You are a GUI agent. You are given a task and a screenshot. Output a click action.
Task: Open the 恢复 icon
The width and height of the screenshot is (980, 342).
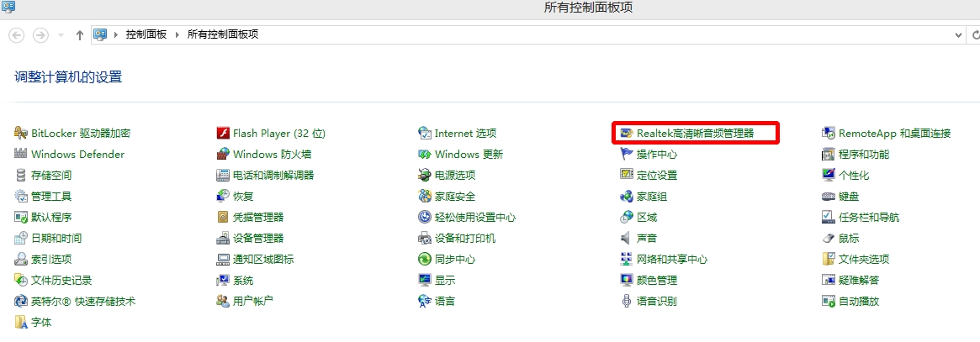(x=223, y=197)
